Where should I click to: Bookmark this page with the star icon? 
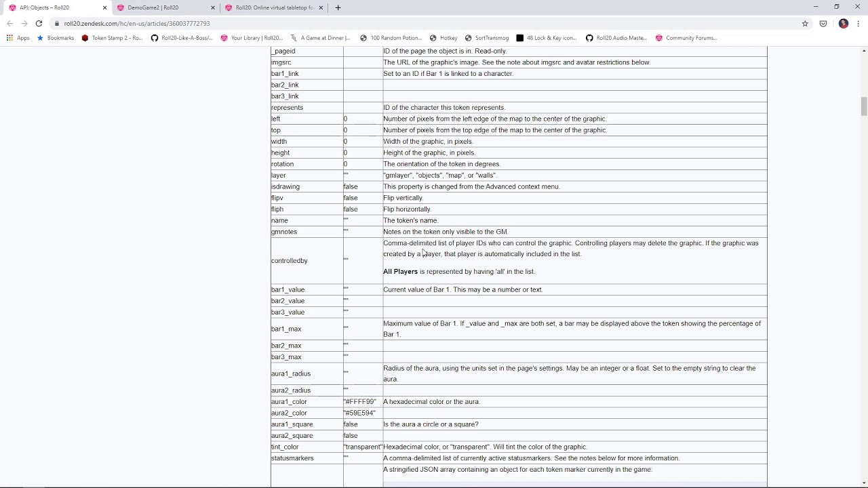(805, 23)
